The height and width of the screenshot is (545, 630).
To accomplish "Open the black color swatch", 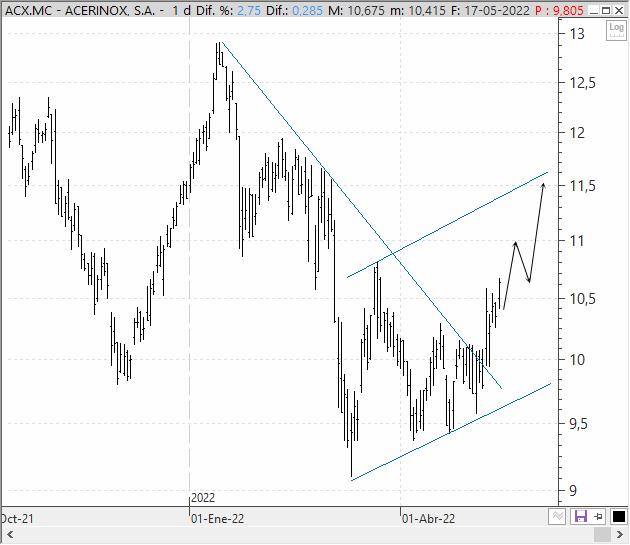I will click(x=618, y=516).
